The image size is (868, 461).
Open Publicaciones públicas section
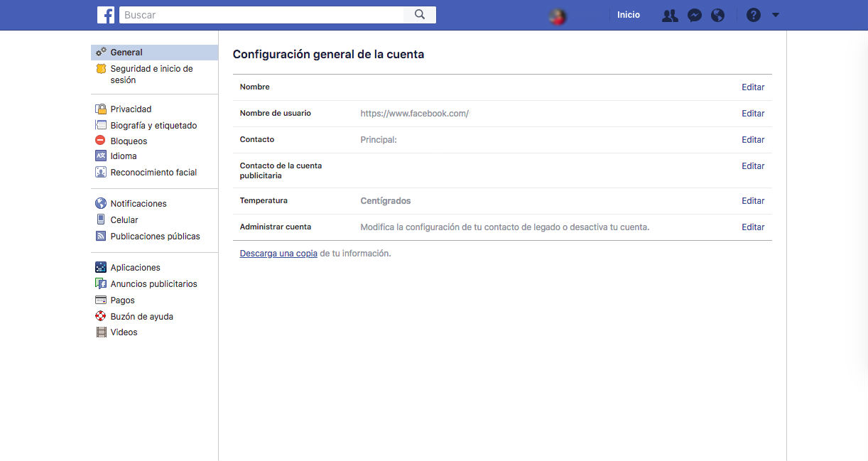coord(154,236)
